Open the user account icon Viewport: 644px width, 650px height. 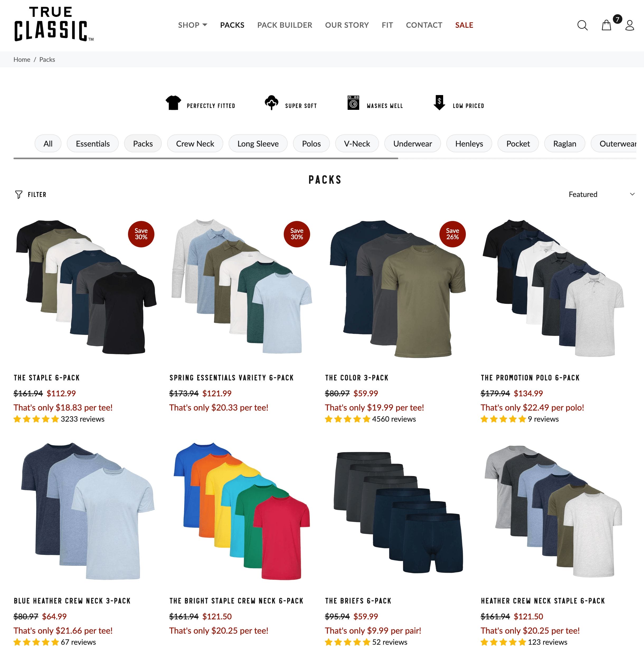pyautogui.click(x=629, y=25)
